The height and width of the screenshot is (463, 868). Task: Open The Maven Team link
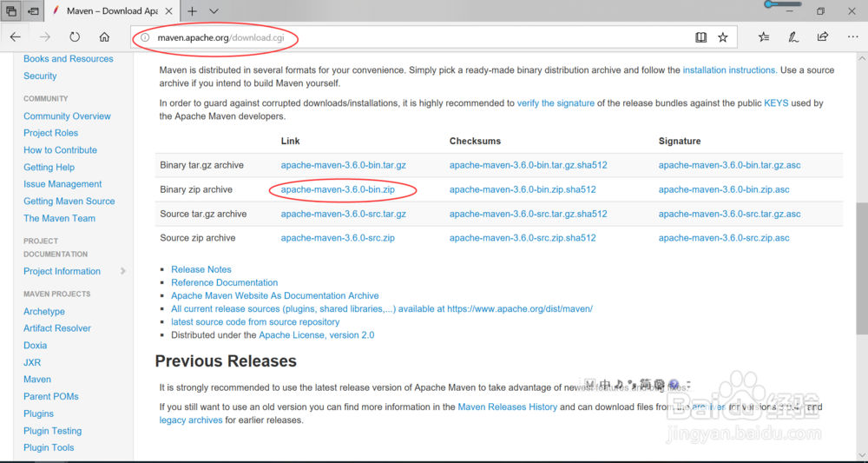point(59,218)
